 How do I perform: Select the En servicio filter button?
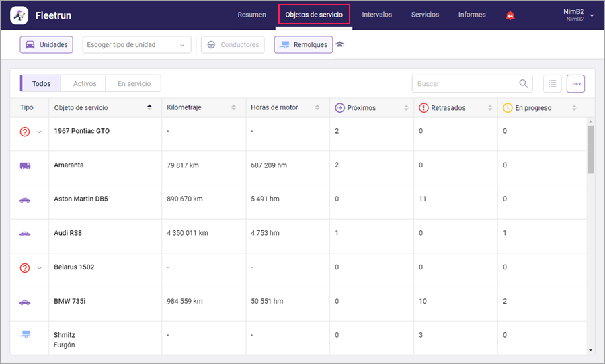134,84
